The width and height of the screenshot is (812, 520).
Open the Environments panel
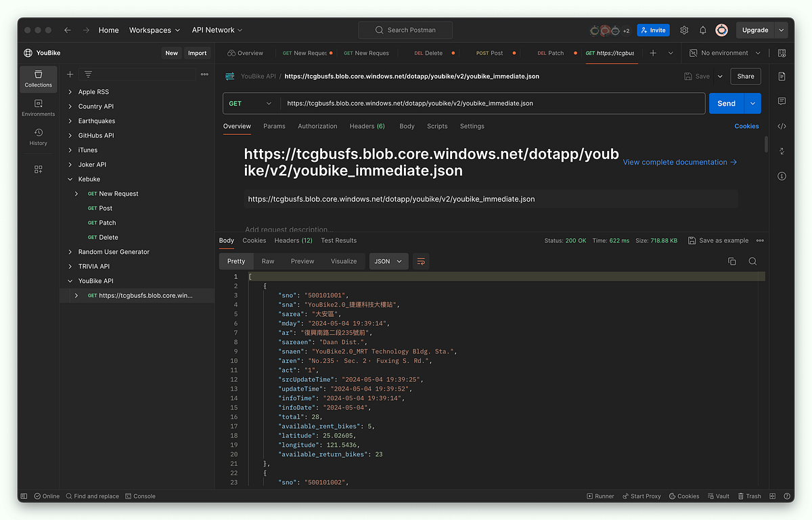click(38, 108)
